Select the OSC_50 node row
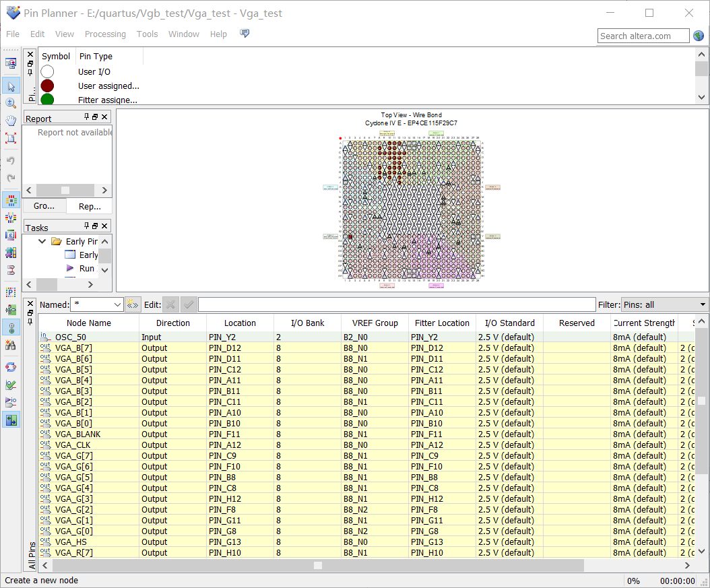Viewport: 710px width, 588px height. (x=366, y=337)
